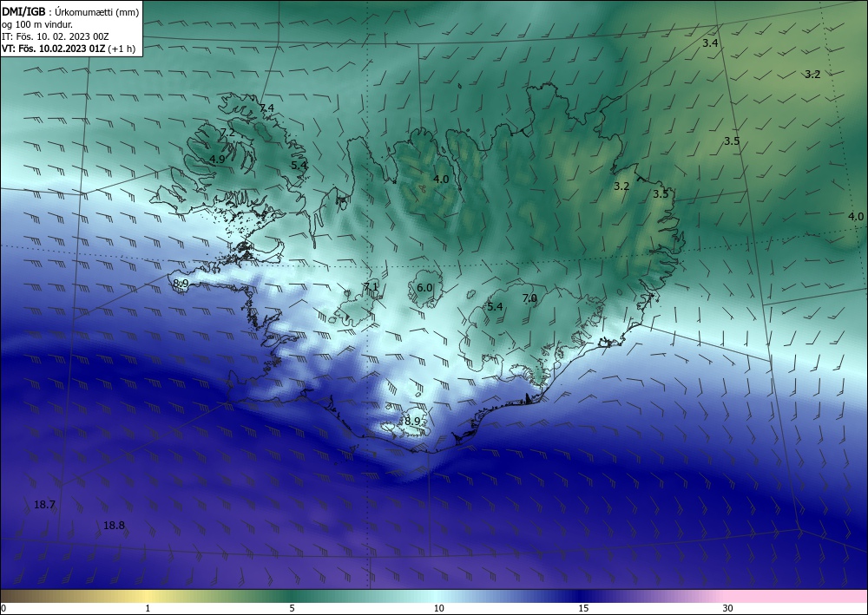Click the 7.0 value label

click(x=529, y=298)
